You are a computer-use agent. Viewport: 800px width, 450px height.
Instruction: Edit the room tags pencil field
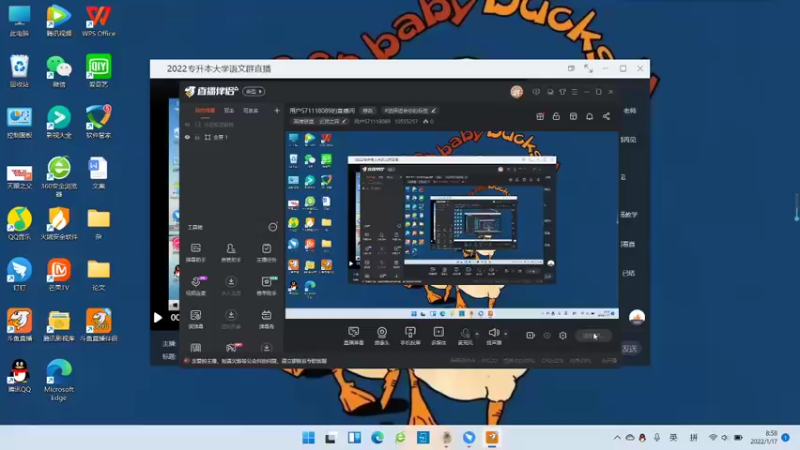tap(410, 110)
